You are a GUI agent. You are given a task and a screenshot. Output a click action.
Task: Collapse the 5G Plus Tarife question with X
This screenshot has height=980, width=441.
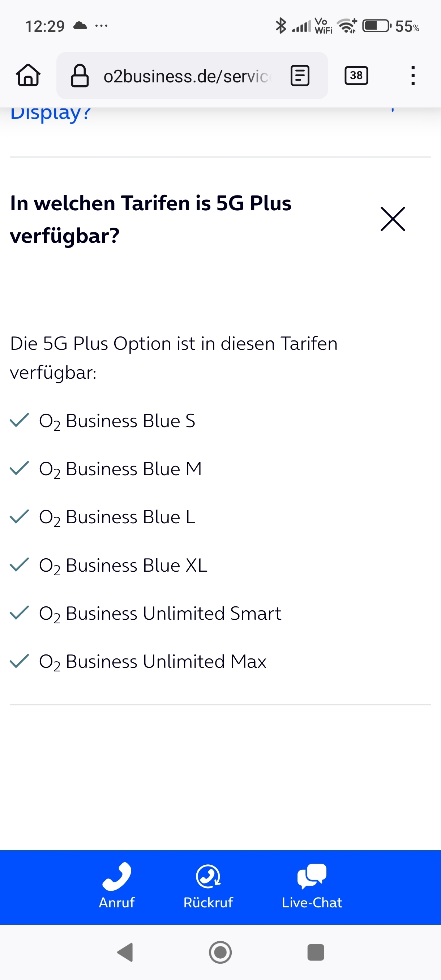pos(393,219)
